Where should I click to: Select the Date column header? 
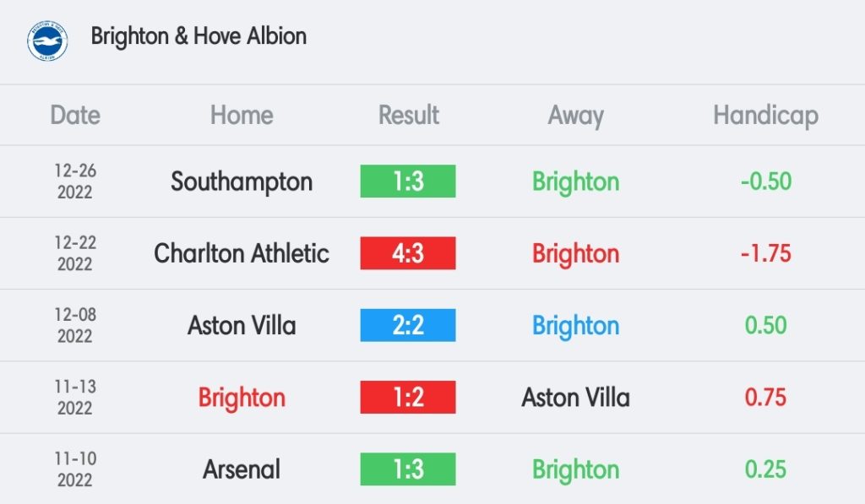pos(75,116)
